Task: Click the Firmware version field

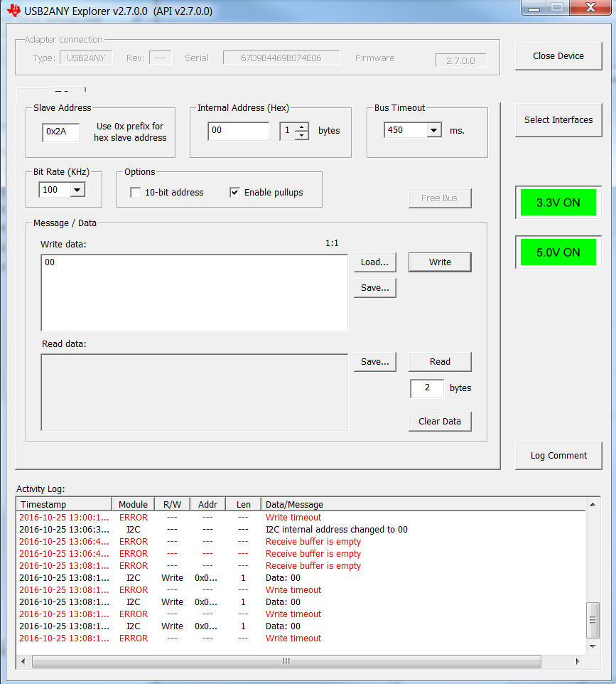Action: click(x=461, y=60)
